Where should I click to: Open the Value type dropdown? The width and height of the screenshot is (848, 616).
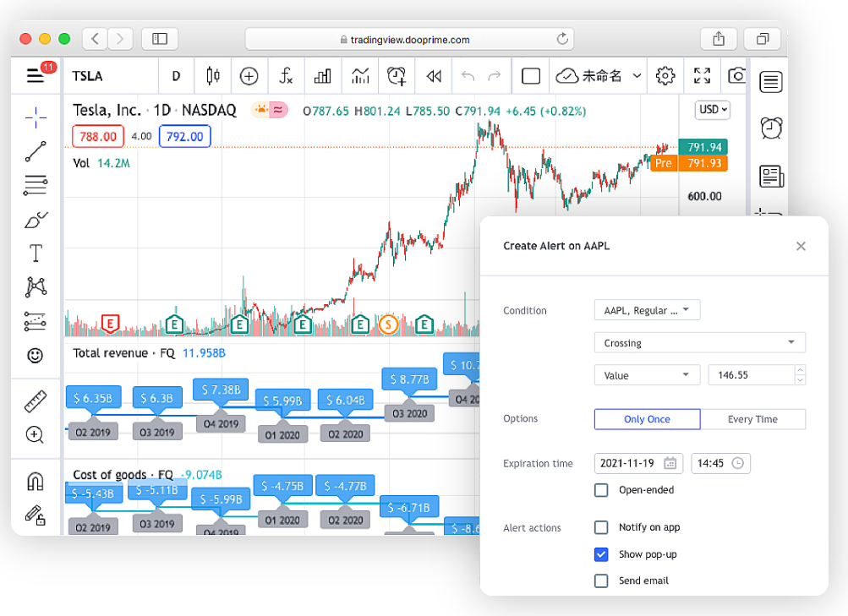(x=647, y=375)
